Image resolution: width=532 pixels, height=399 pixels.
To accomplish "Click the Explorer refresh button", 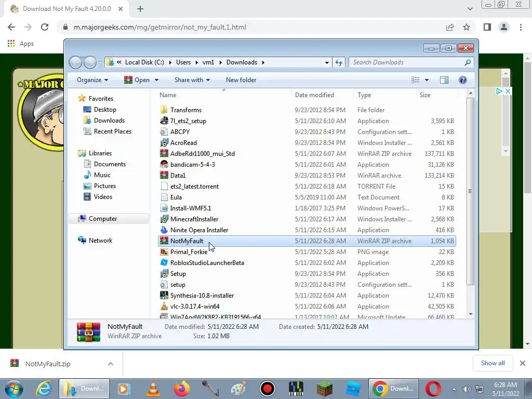I will tap(339, 62).
